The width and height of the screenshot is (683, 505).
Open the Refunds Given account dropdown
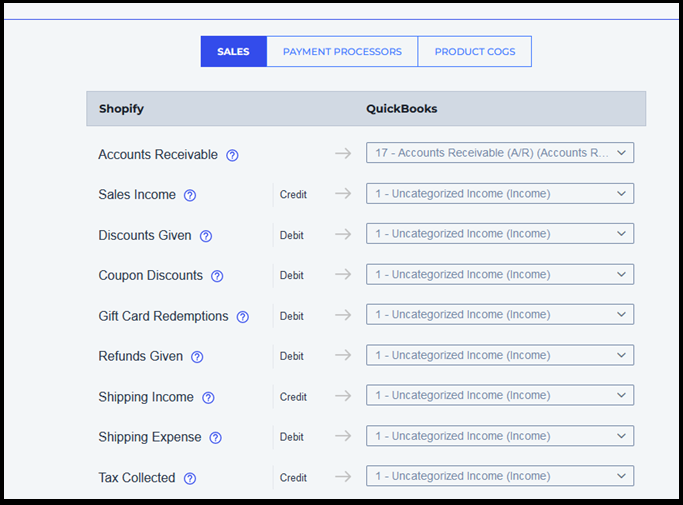pos(499,355)
